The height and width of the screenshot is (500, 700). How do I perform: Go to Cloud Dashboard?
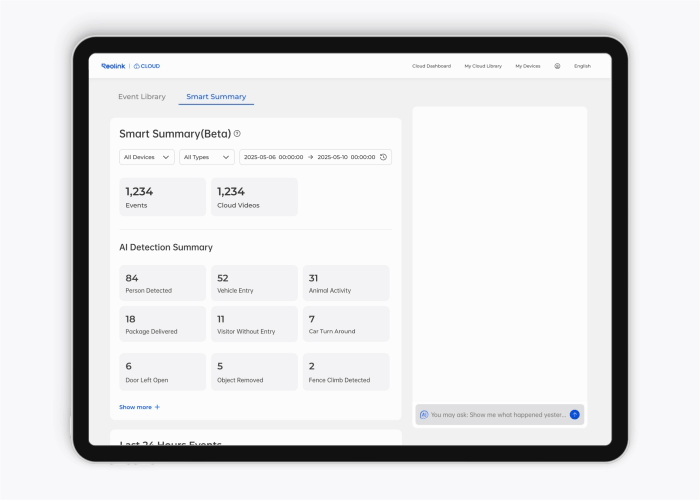click(431, 66)
